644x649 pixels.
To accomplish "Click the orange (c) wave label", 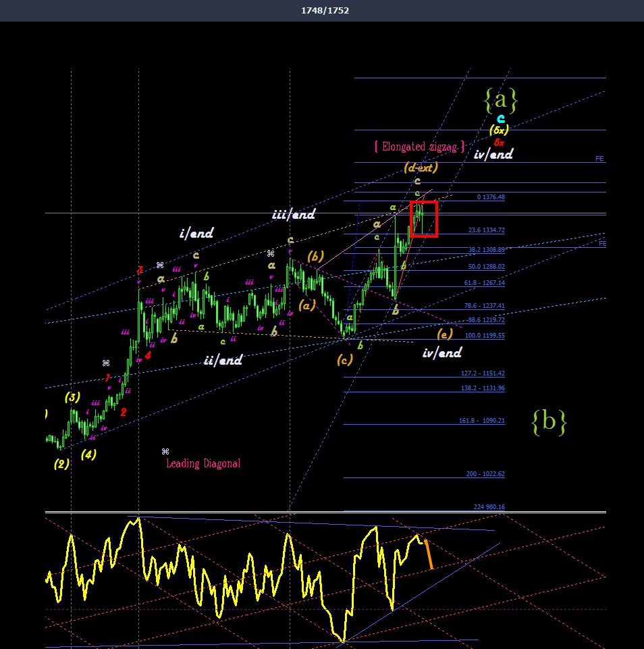I will point(345,360).
